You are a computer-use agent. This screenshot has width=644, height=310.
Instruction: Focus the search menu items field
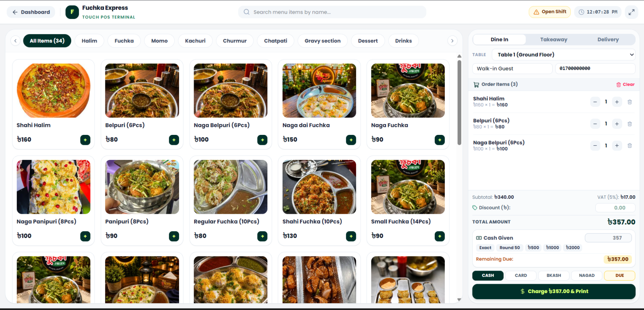332,12
